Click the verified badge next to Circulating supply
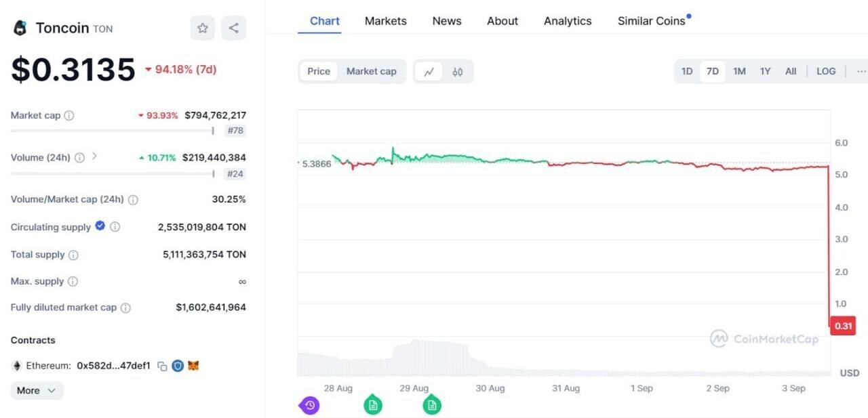 tap(100, 226)
